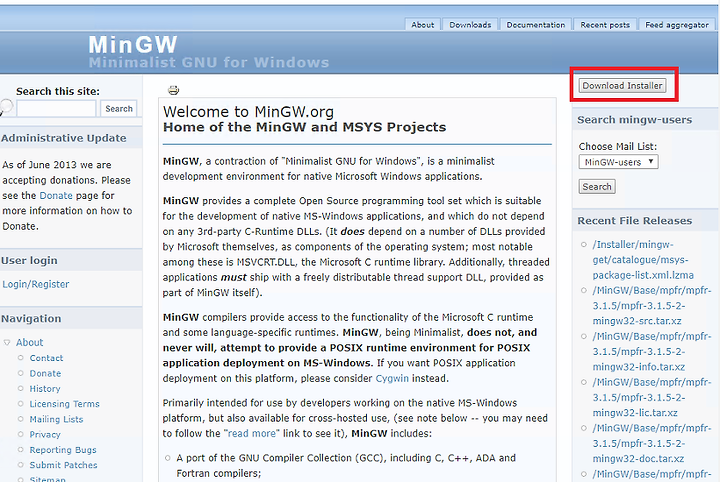Click the Sitemap navigation link
720x482 pixels.
48,479
